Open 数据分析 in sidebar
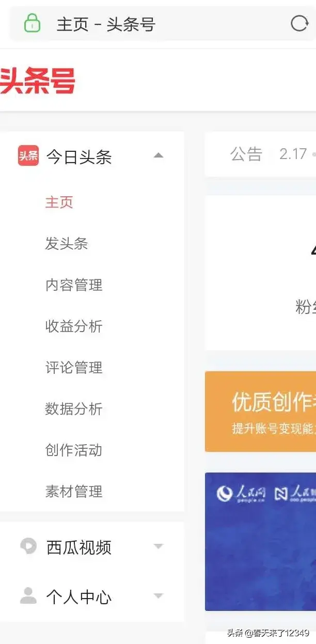Screen dimensions: 316x644 tap(74, 409)
